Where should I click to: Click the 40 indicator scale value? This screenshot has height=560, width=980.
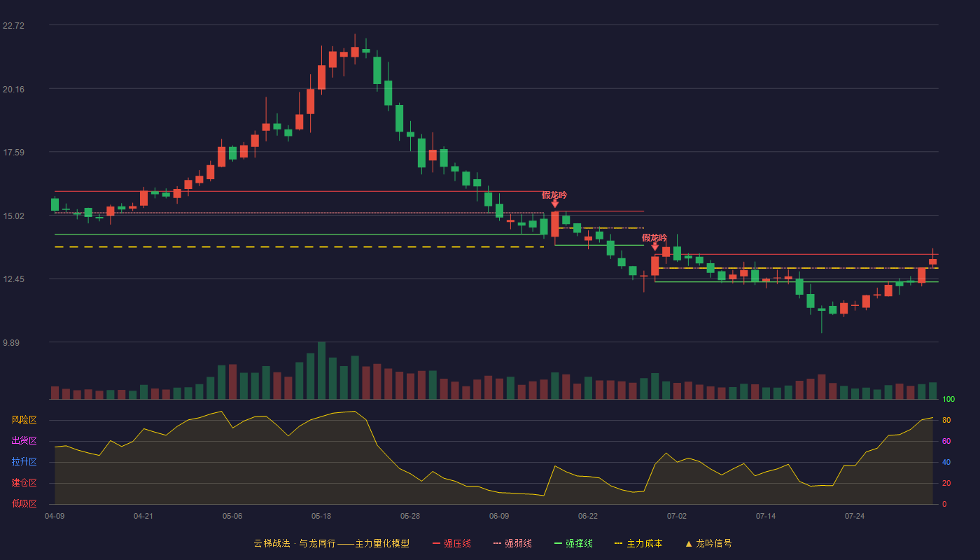946,463
